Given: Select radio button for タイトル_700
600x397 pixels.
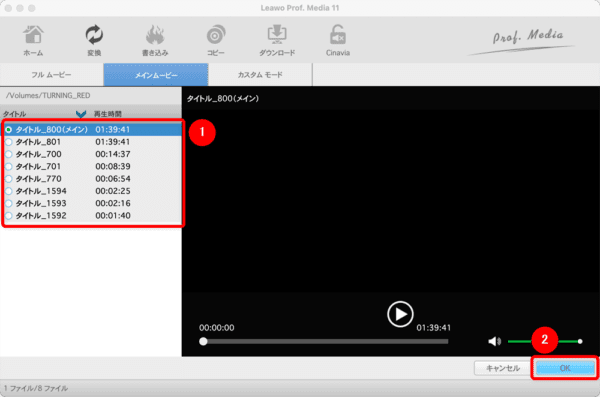Looking at the screenshot, I should [x=8, y=154].
